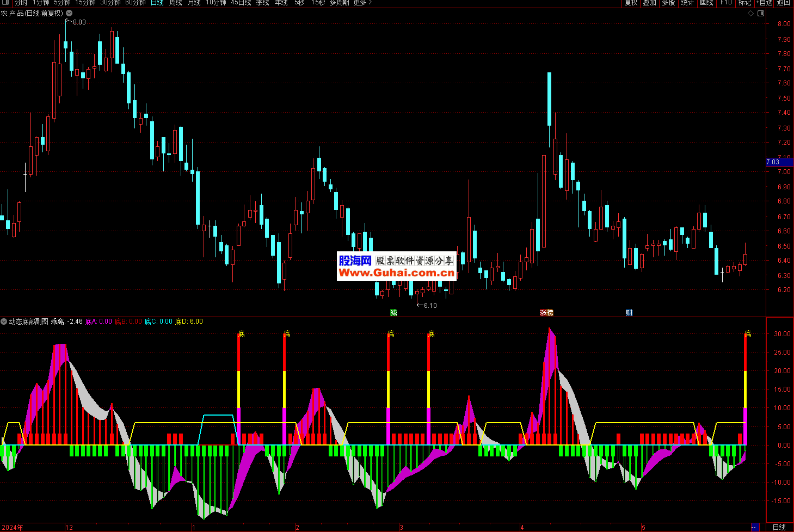
Task: Click month 2 marker on time axis
Action: tap(297, 528)
